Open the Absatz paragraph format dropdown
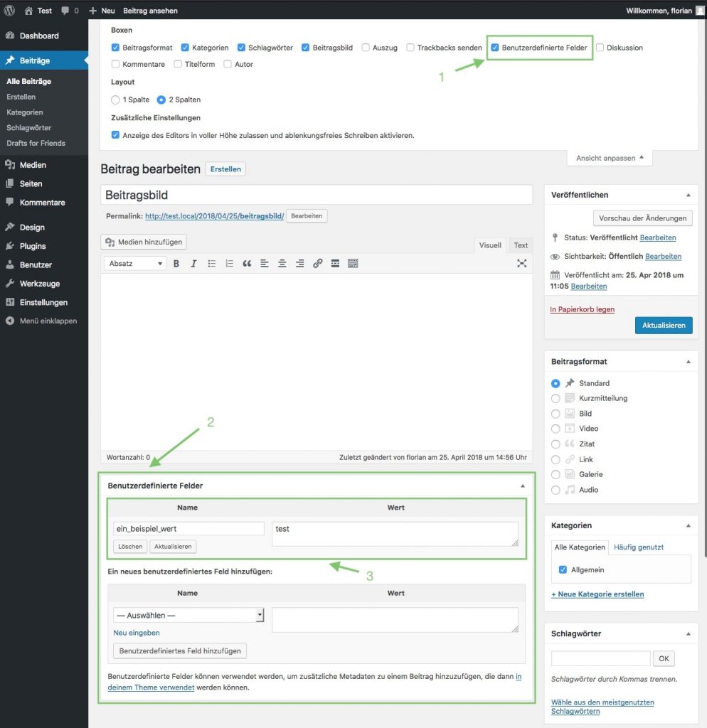Screen dimensions: 707x728 point(135,263)
